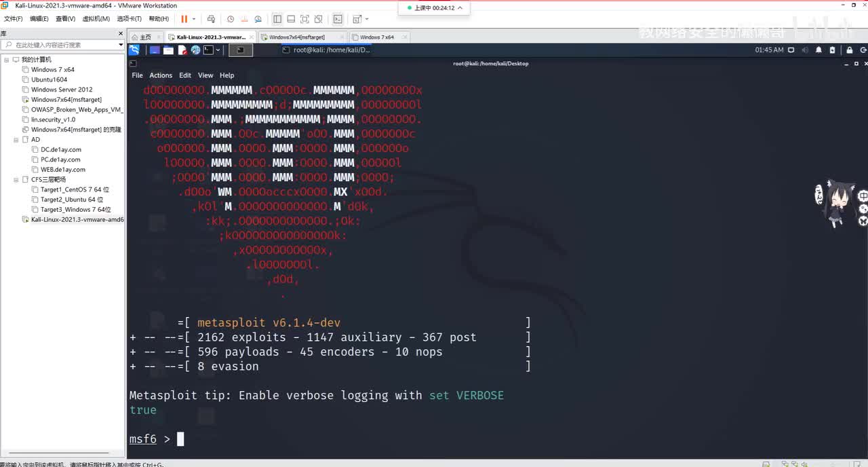The image size is (868, 467).
Task: Open the 查看(V) menu
Action: (65, 19)
